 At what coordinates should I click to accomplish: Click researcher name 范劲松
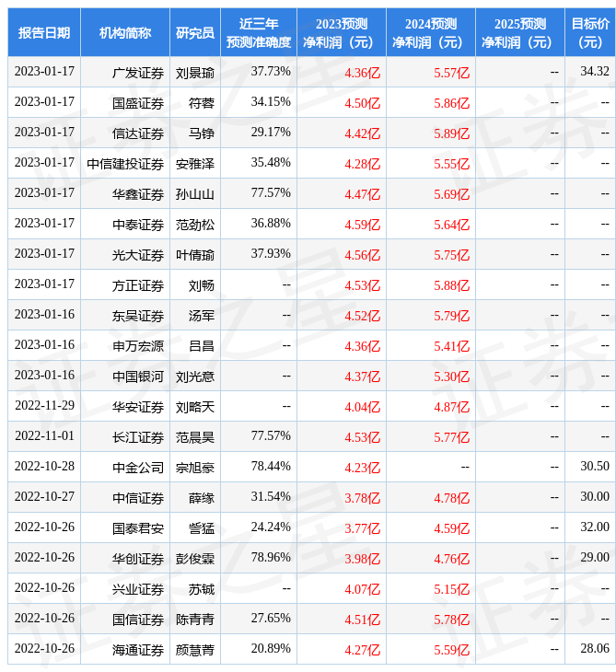[195, 225]
